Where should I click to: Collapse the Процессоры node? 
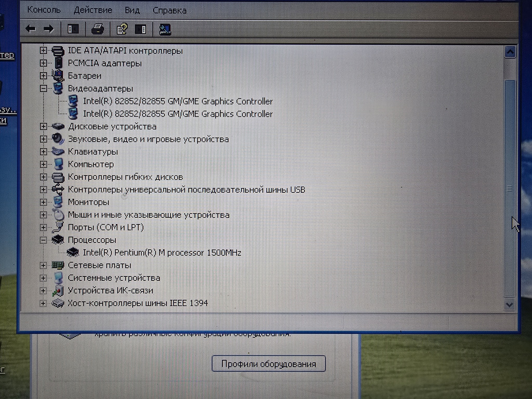click(x=43, y=240)
